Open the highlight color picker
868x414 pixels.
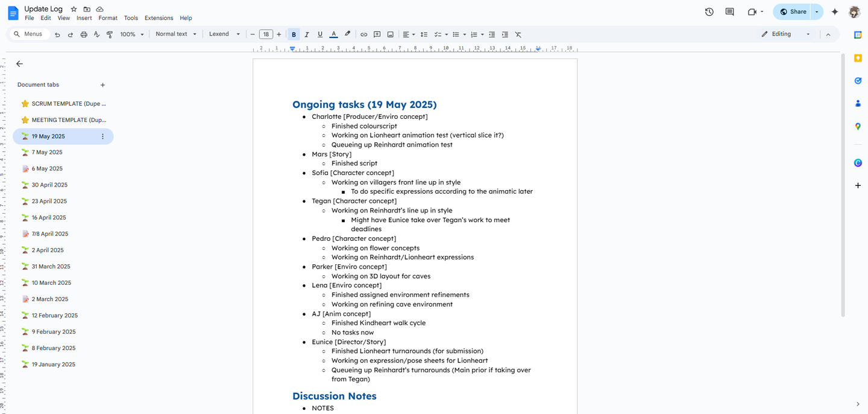347,34
